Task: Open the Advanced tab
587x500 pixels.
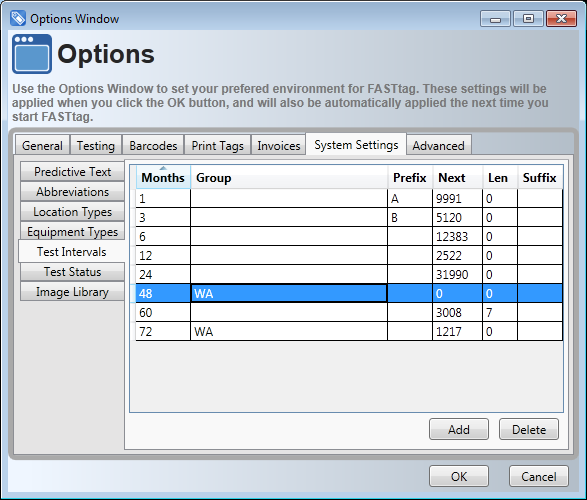Action: pyautogui.click(x=438, y=145)
